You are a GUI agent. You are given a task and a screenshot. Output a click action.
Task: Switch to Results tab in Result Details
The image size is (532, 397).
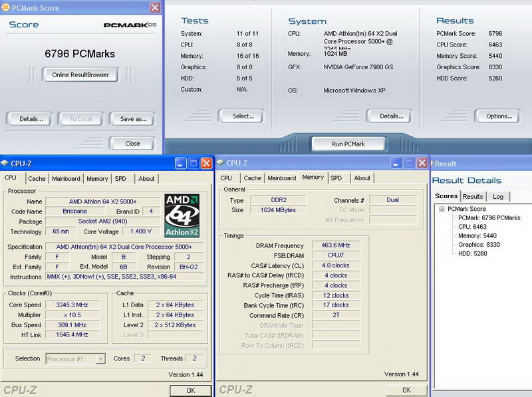[x=473, y=196]
